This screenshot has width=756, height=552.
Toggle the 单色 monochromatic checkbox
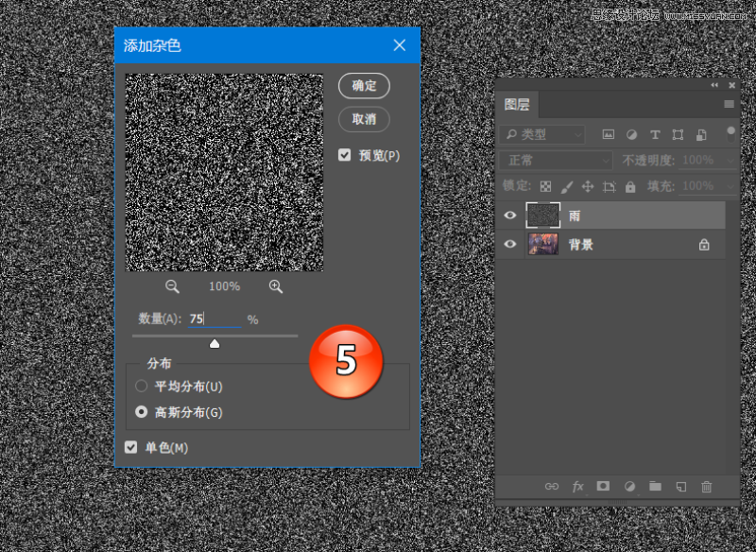(130, 448)
